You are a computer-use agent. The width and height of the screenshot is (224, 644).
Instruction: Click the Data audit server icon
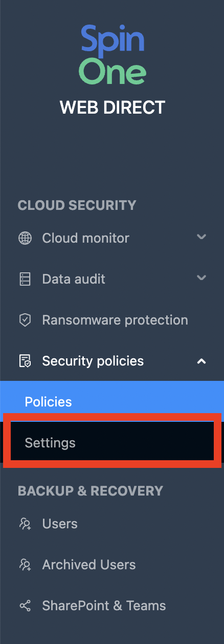25,279
